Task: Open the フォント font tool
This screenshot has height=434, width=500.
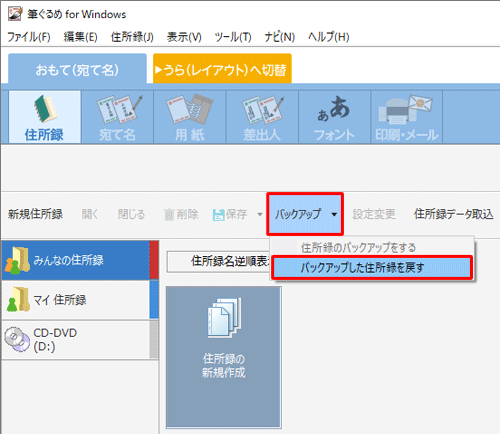Action: click(334, 117)
